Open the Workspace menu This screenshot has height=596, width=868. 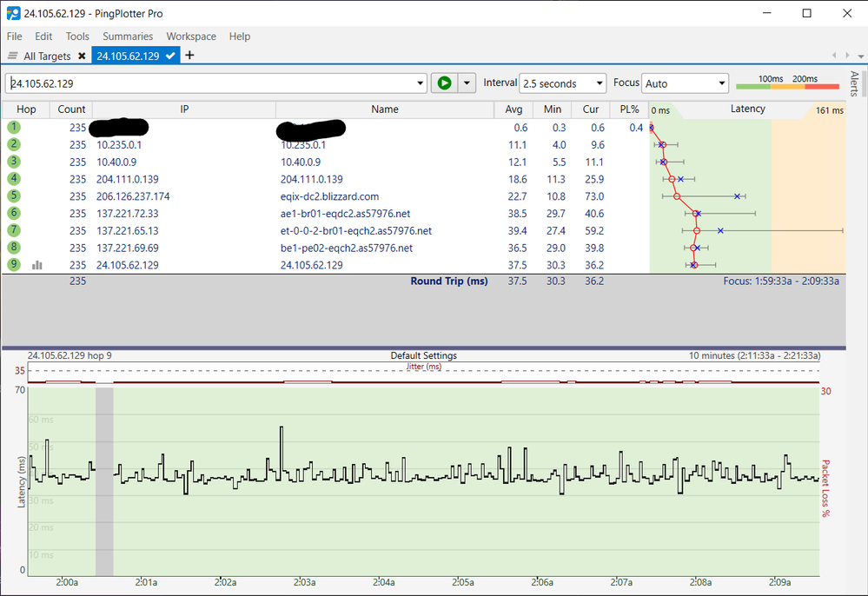191,36
